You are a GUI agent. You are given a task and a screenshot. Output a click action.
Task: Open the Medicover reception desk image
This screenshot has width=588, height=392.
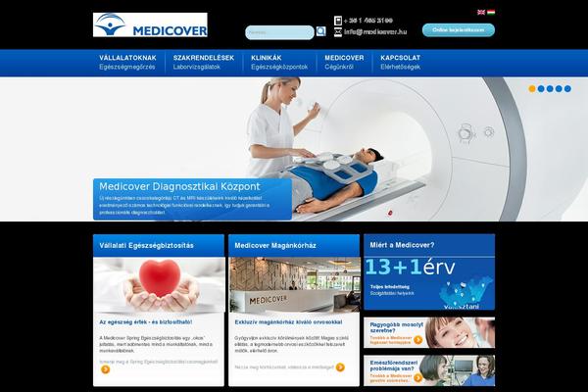[295, 285]
